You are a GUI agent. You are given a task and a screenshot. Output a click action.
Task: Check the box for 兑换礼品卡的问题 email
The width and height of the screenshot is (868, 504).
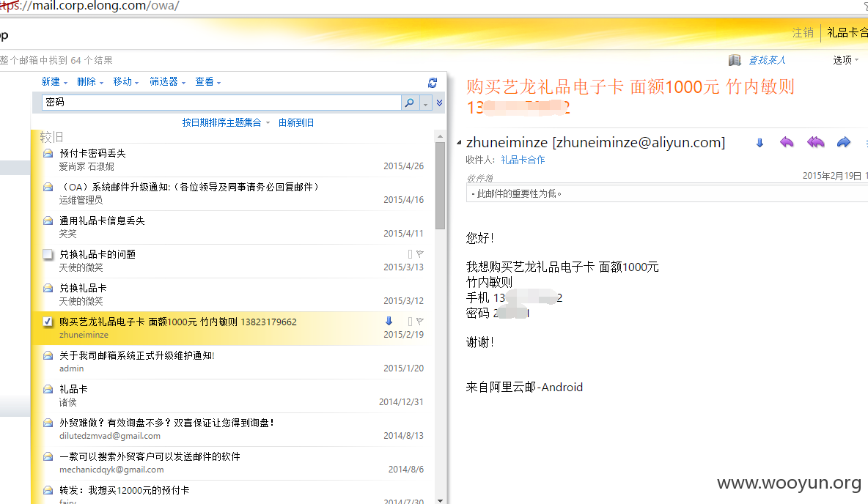(x=48, y=254)
